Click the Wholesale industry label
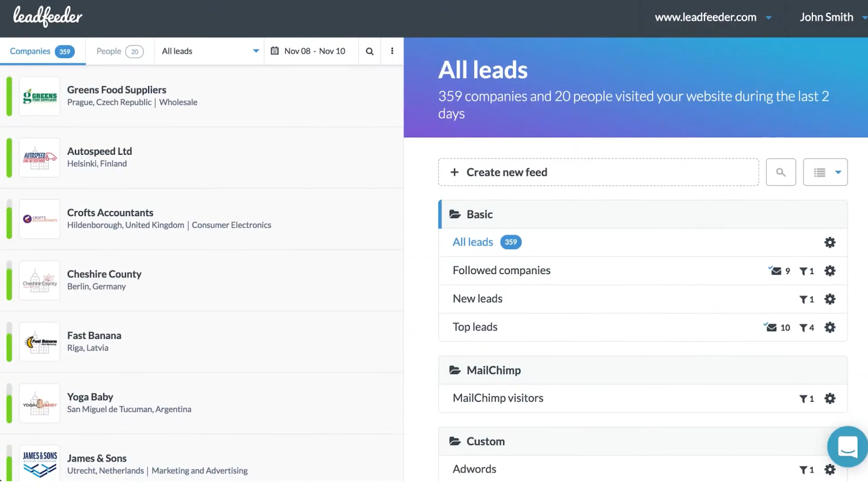The width and height of the screenshot is (868, 488). [178, 102]
